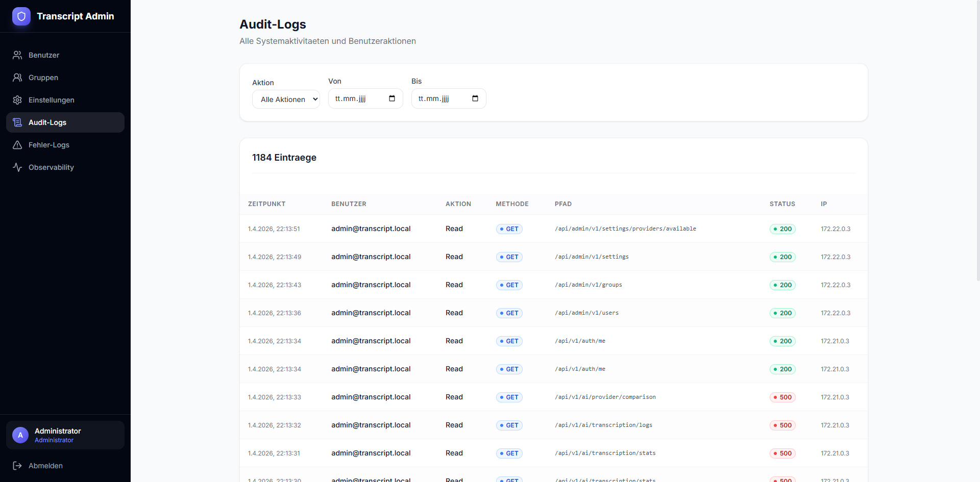
Task: Click the red 500 badge for provider/comparison
Action: pyautogui.click(x=782, y=397)
